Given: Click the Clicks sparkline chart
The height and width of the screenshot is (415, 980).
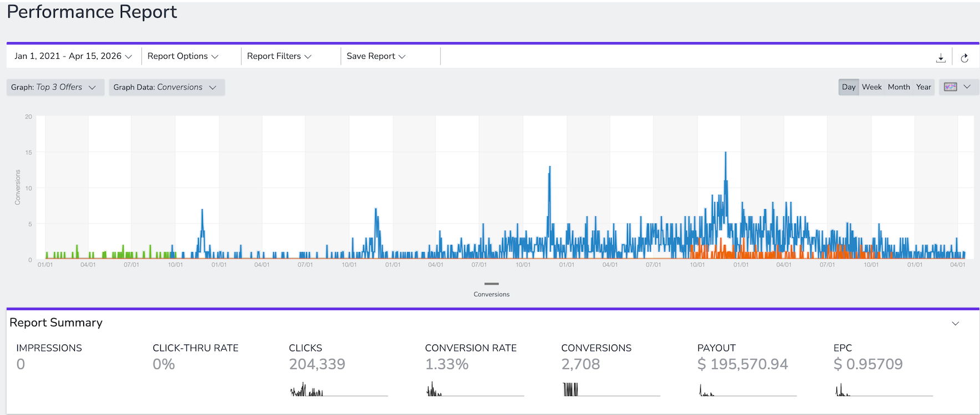Looking at the screenshot, I should click(338, 389).
